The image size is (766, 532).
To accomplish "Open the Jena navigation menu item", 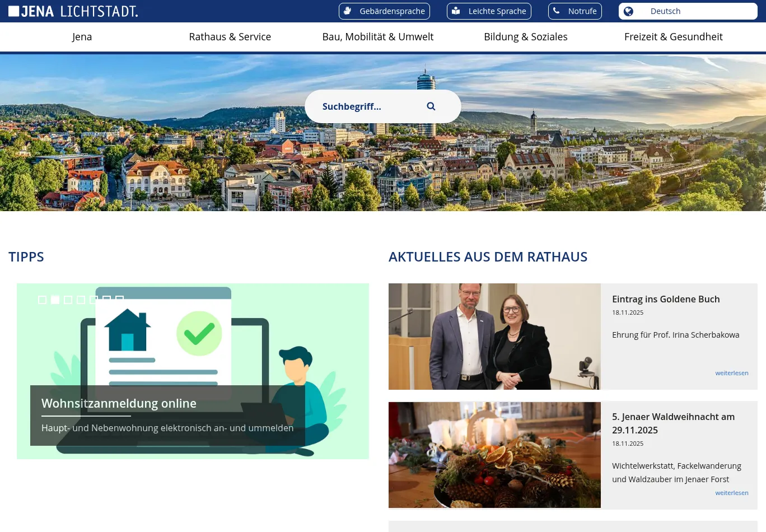I will pyautogui.click(x=82, y=37).
